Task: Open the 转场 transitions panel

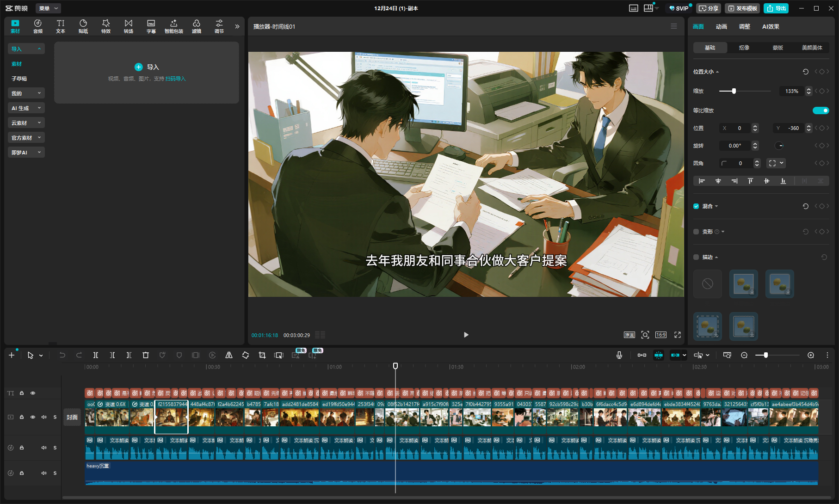Action: pos(129,26)
